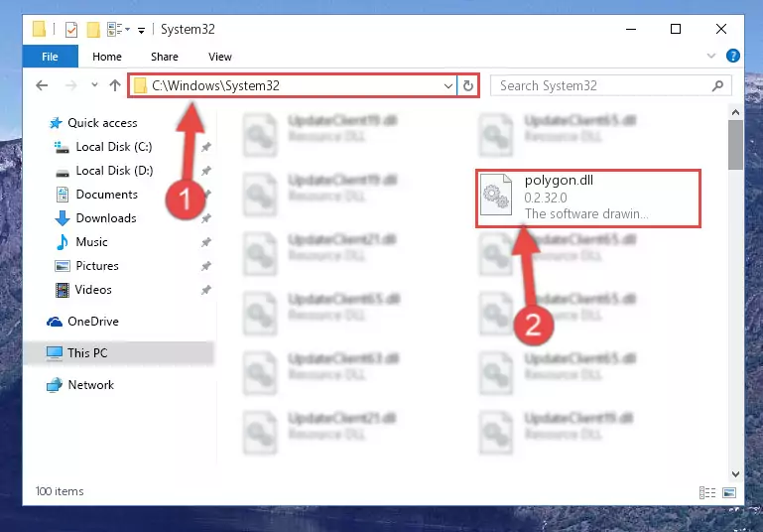Image resolution: width=763 pixels, height=532 pixels.
Task: Refresh the System32 folder
Action: (x=467, y=86)
